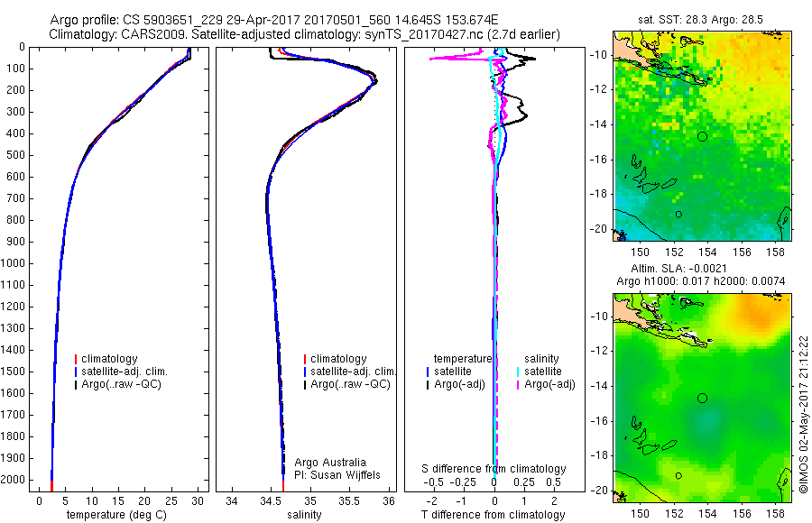The height and width of the screenshot is (523, 812).
Task: Click the Climatology CARS2009 subtitle line
Action: 305,34
